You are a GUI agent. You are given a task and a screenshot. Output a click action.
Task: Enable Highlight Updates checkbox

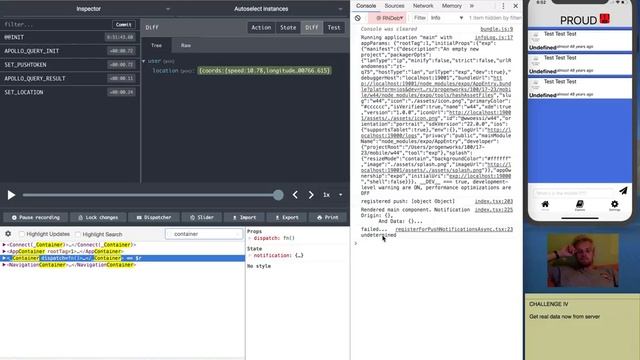pyautogui.click(x=22, y=234)
